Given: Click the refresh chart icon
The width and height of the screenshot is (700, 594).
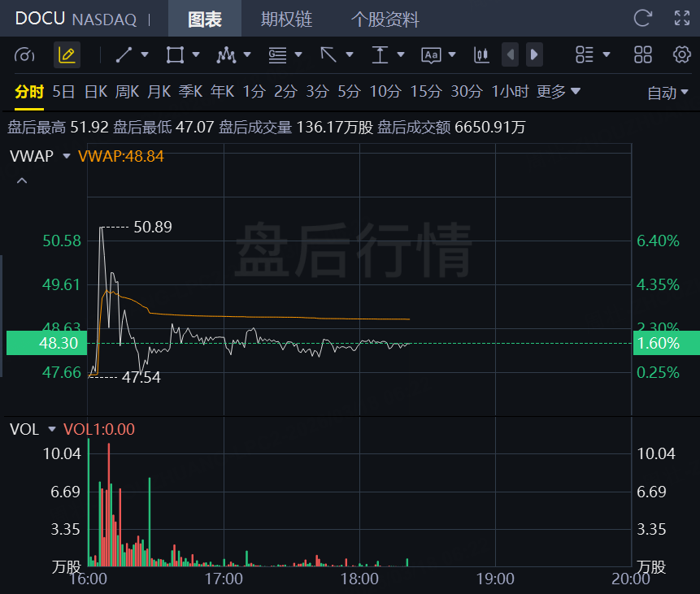Looking at the screenshot, I should pyautogui.click(x=642, y=18).
